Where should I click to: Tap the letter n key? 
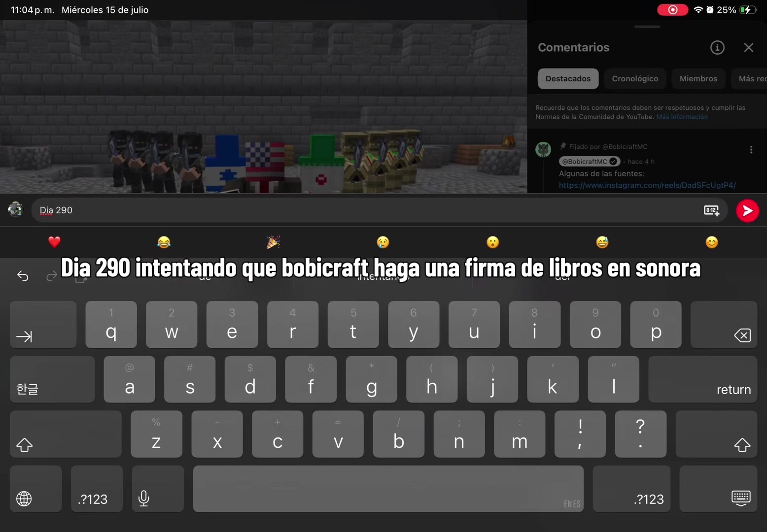pyautogui.click(x=459, y=434)
